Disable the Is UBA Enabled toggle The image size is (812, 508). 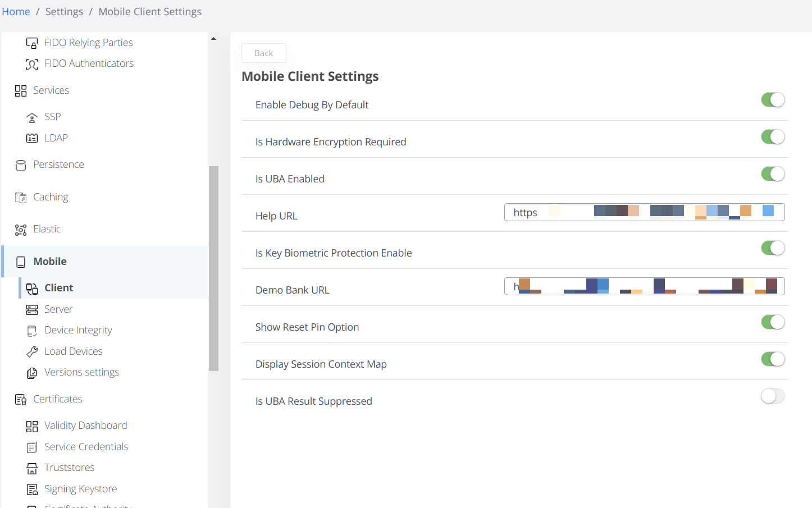[x=773, y=173]
